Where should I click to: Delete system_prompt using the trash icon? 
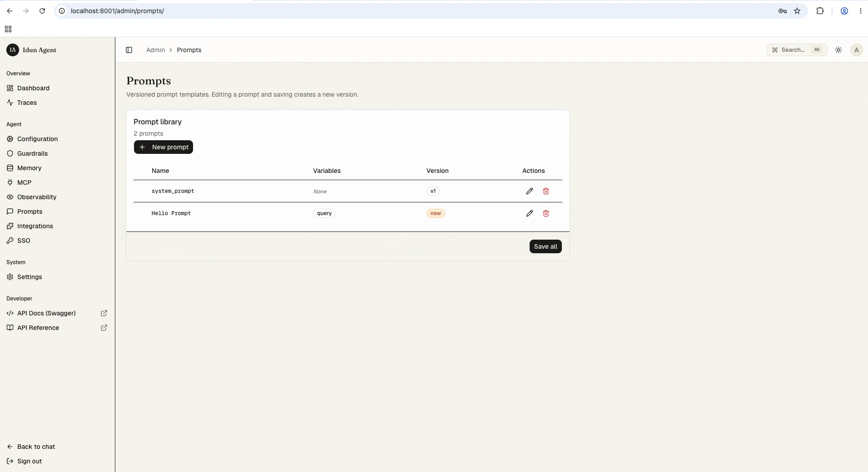tap(546, 191)
